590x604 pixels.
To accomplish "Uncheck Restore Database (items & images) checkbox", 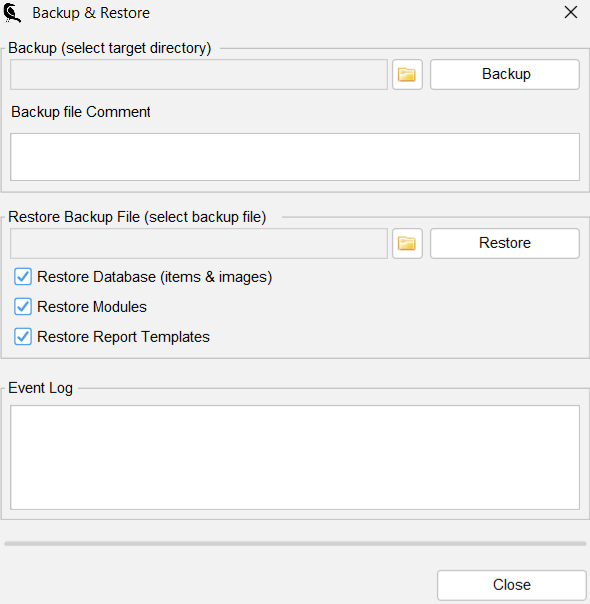I will [x=23, y=277].
